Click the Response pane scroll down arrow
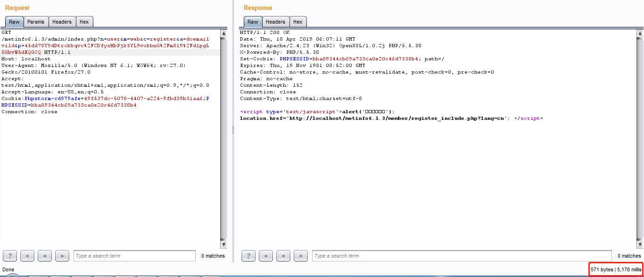644x277 pixels. (x=640, y=244)
